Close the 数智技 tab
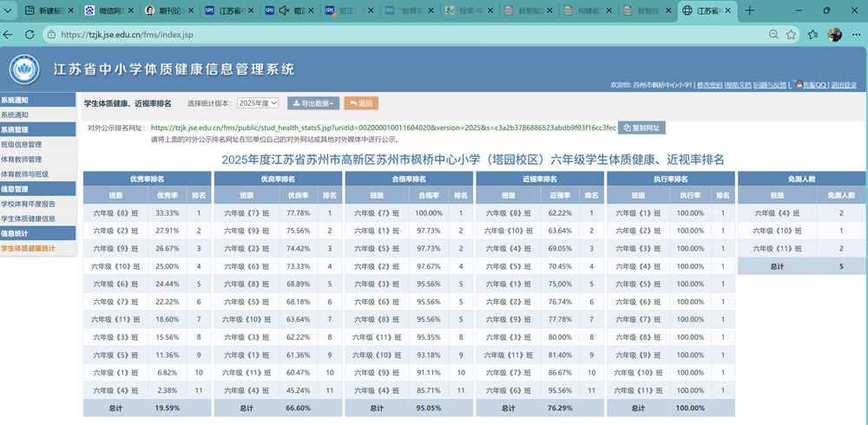868x425 pixels. point(670,10)
